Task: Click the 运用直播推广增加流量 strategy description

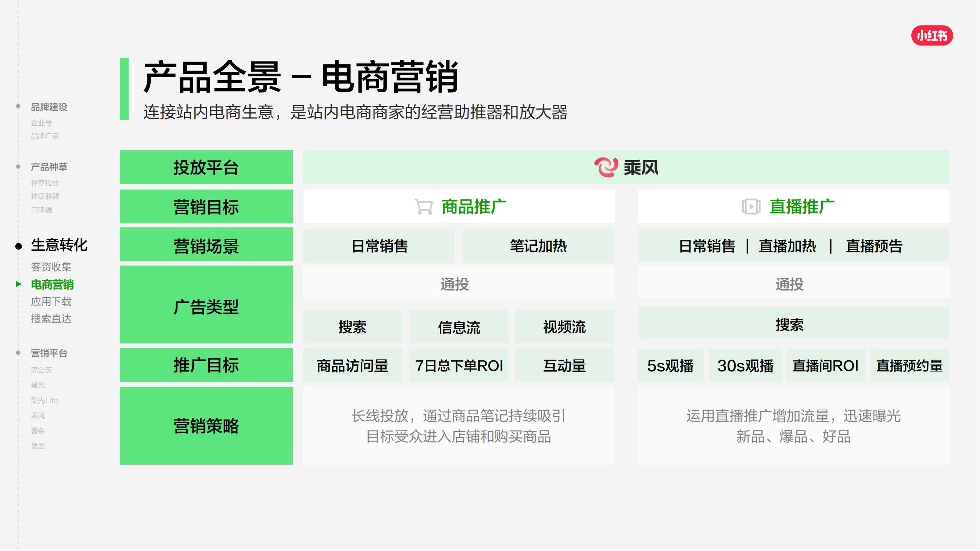Action: click(x=794, y=426)
